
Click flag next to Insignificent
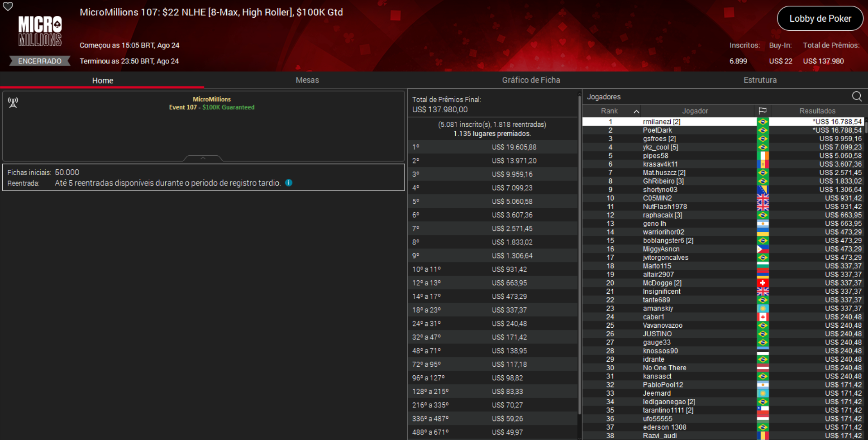click(x=763, y=292)
